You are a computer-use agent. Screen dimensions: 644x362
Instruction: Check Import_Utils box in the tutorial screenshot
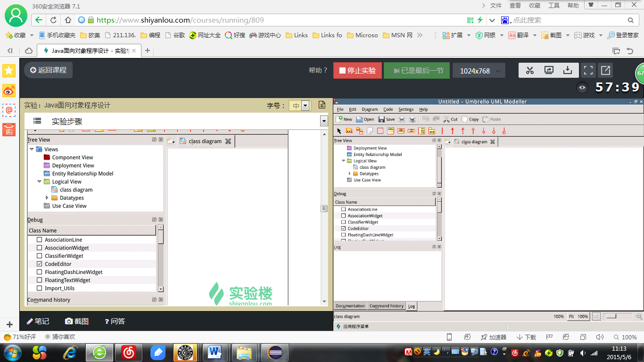coord(40,288)
